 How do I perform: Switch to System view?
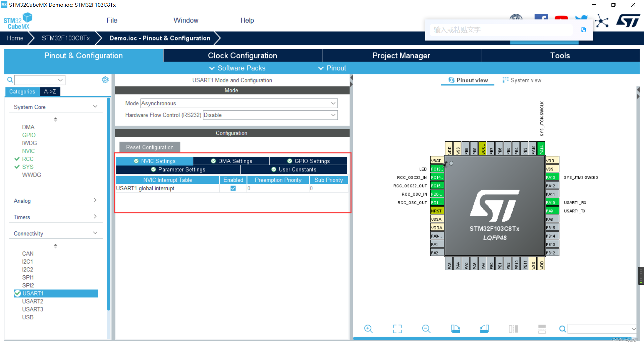(522, 80)
